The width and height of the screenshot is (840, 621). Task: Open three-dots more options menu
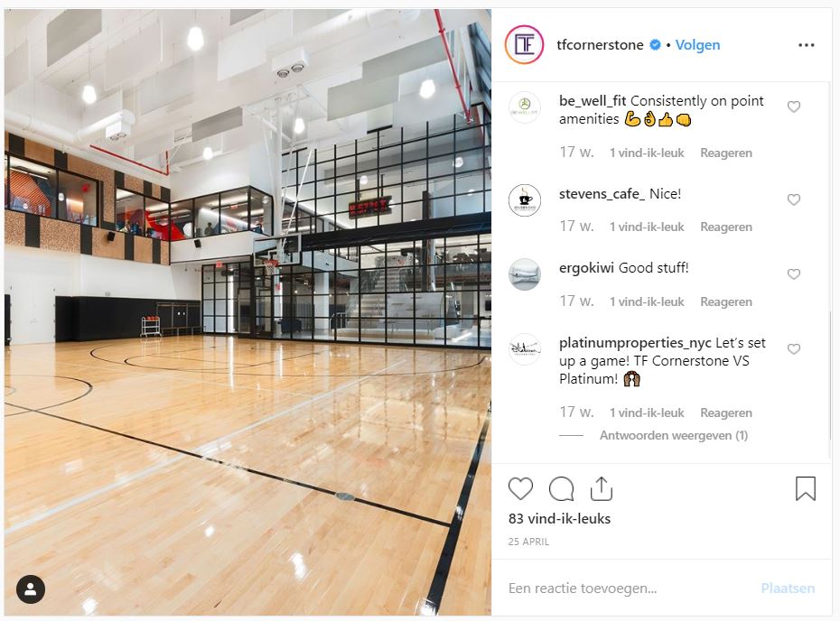point(806,45)
